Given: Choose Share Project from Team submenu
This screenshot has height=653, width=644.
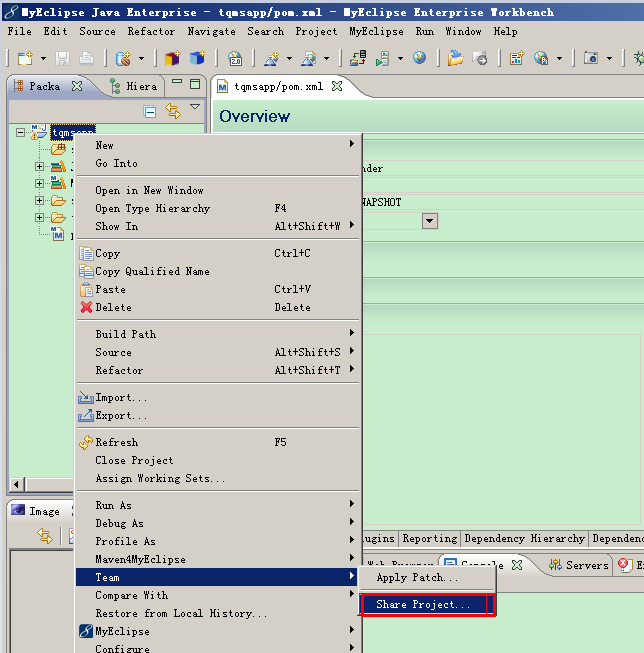Looking at the screenshot, I should click(427, 605).
